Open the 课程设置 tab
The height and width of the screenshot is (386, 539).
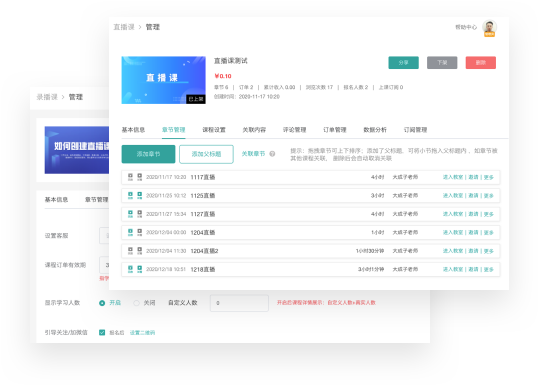(x=214, y=130)
